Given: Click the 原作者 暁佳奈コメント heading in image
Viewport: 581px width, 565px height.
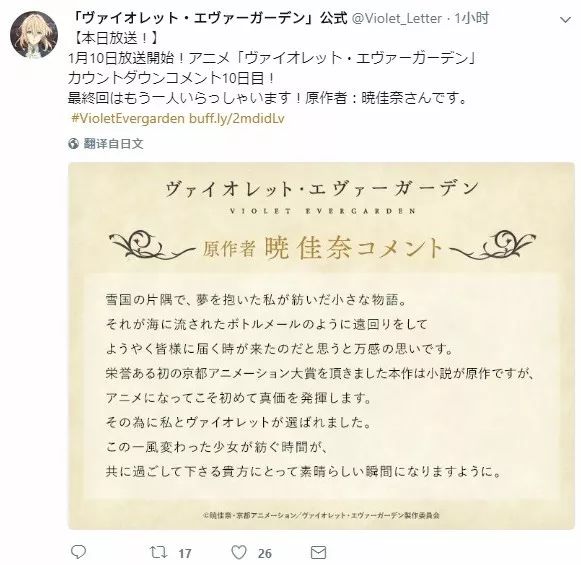Looking at the screenshot, I should point(322,247).
